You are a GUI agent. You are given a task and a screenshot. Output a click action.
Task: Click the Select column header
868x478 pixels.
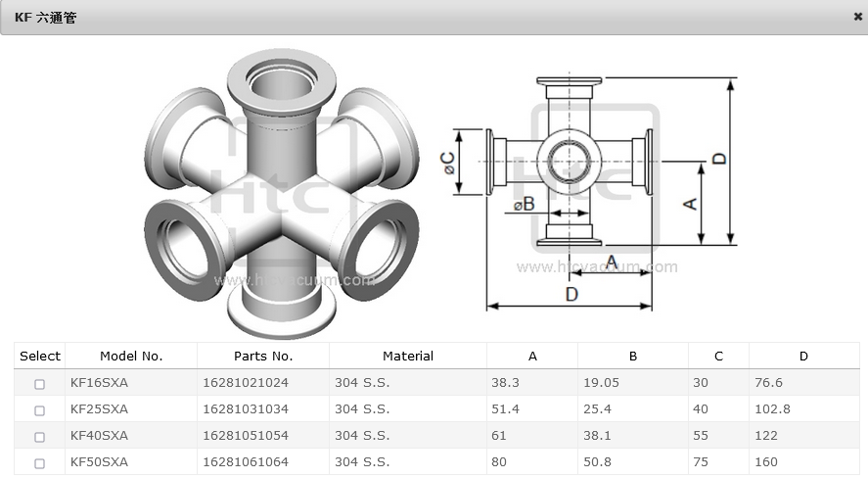(40, 357)
